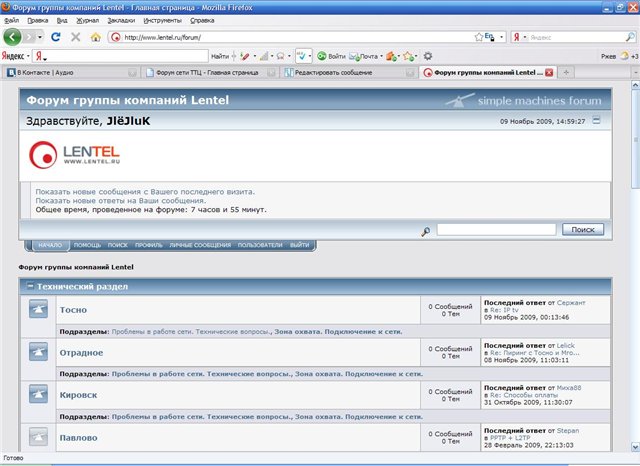Open a new tab with plus button

coord(566,73)
